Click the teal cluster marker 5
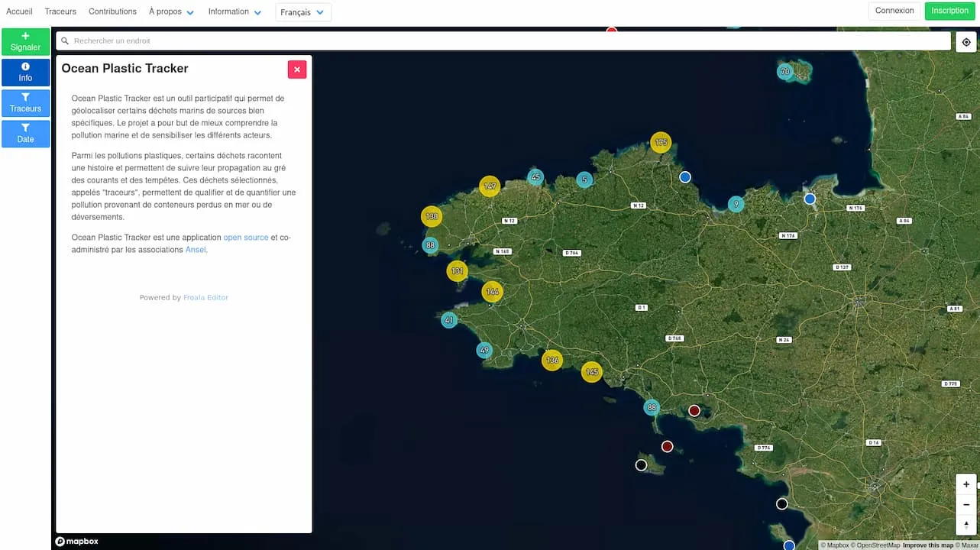Viewport: 980px width, 550px height. click(x=584, y=180)
